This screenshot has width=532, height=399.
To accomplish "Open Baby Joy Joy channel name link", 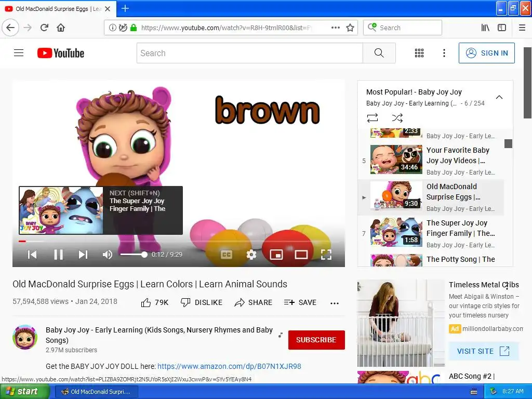I will coord(159,335).
